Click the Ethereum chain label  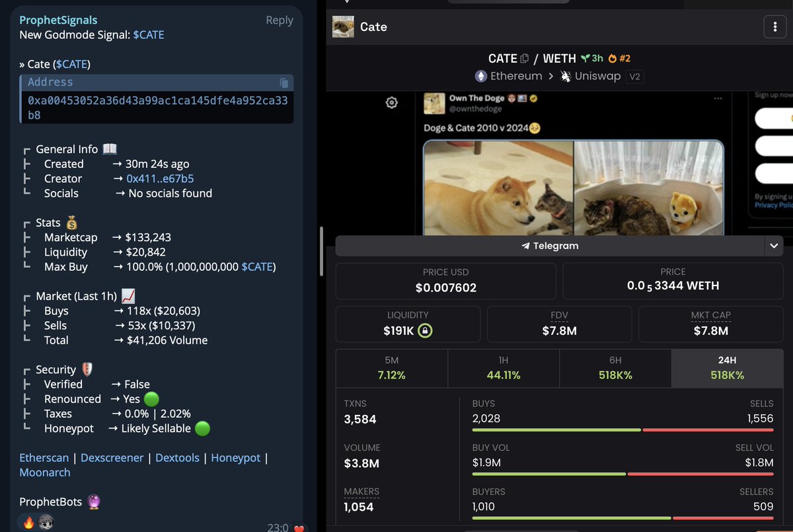pos(516,76)
